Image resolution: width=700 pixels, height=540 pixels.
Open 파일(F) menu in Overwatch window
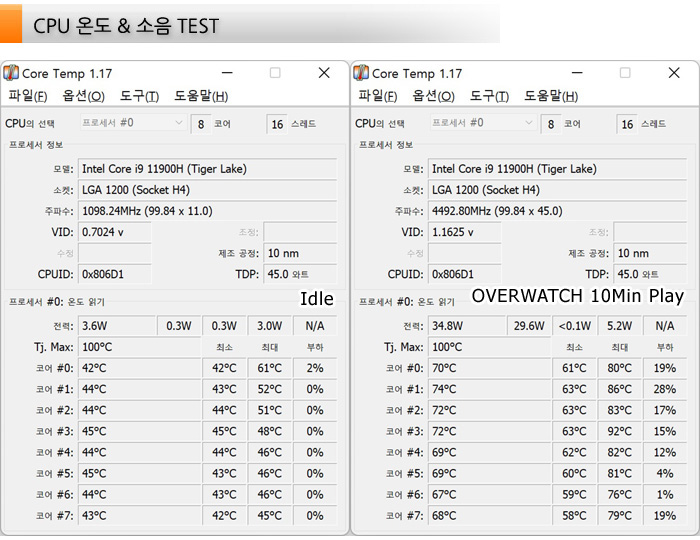[378, 96]
